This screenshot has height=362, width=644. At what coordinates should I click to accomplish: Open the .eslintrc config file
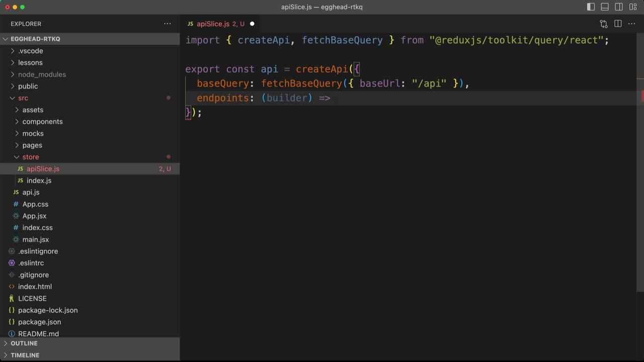(31, 263)
